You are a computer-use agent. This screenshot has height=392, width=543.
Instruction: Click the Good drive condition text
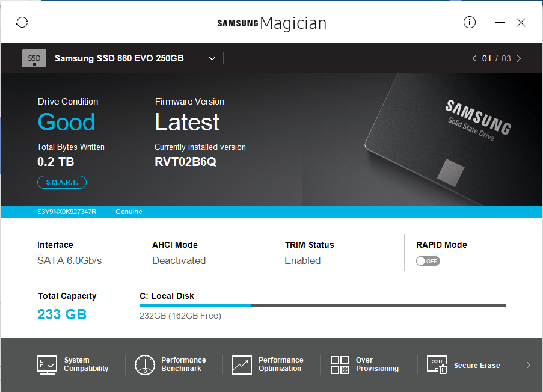click(x=66, y=122)
